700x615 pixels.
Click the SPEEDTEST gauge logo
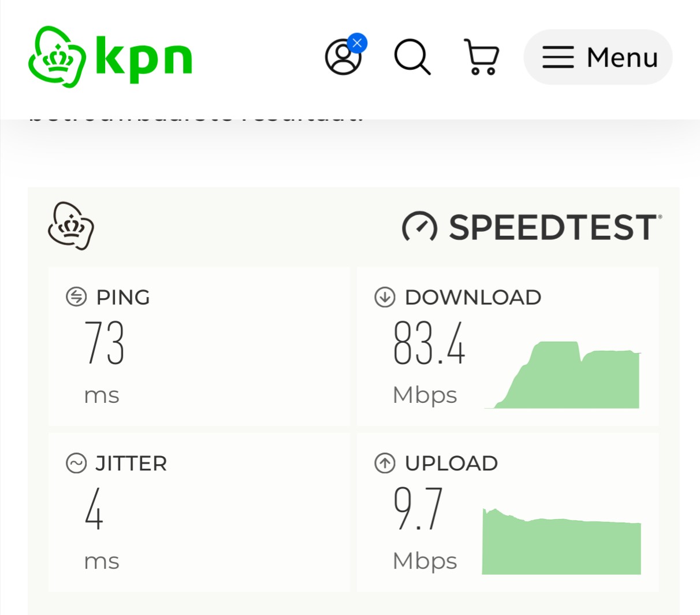(419, 227)
